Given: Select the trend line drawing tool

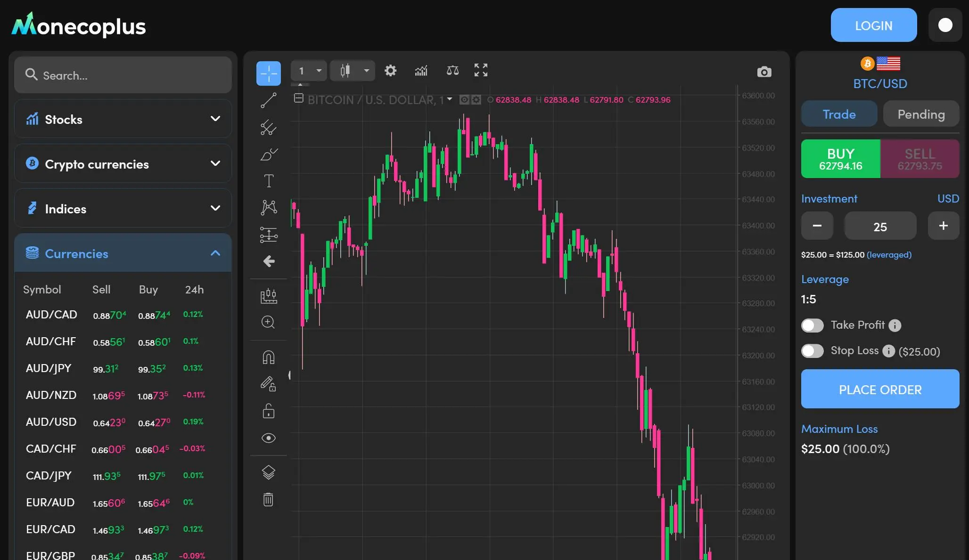Looking at the screenshot, I should coord(269,100).
